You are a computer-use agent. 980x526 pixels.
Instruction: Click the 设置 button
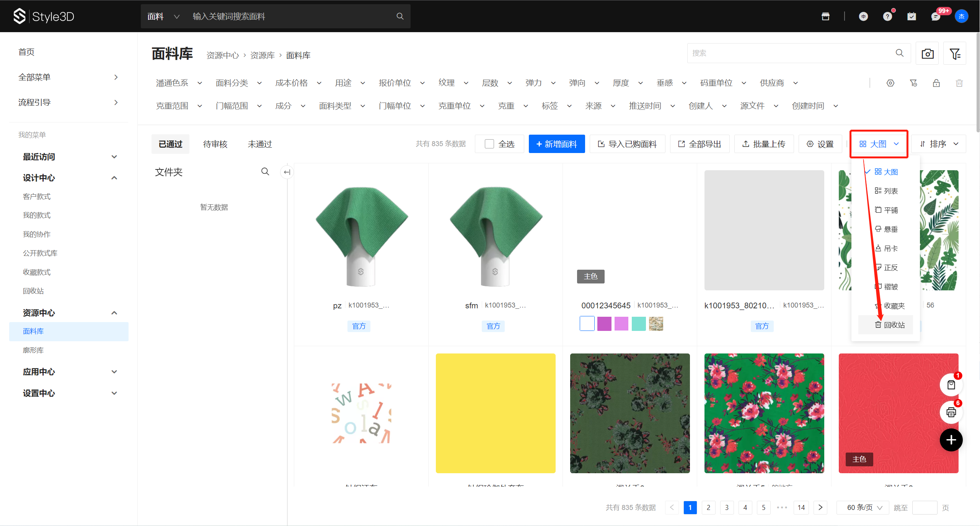tap(820, 144)
